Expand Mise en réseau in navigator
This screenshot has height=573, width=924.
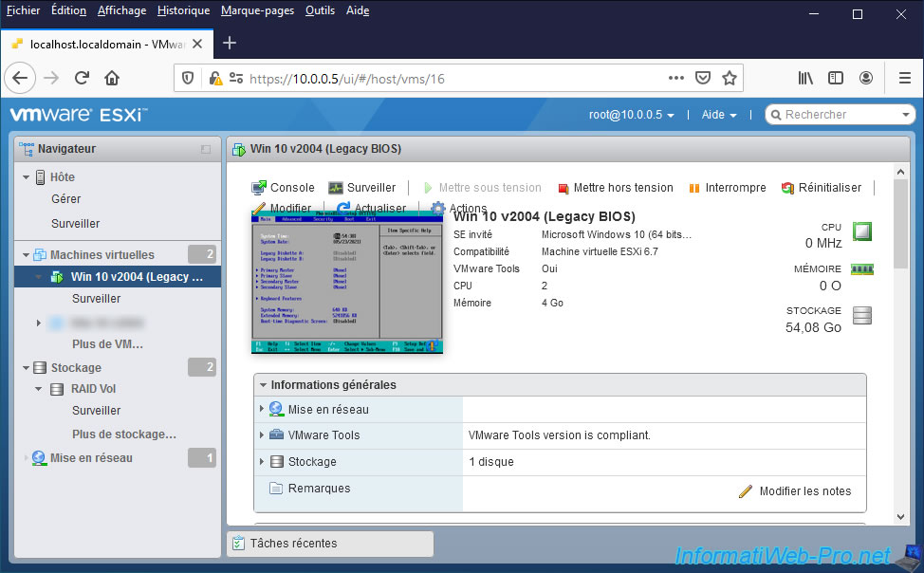point(26,458)
